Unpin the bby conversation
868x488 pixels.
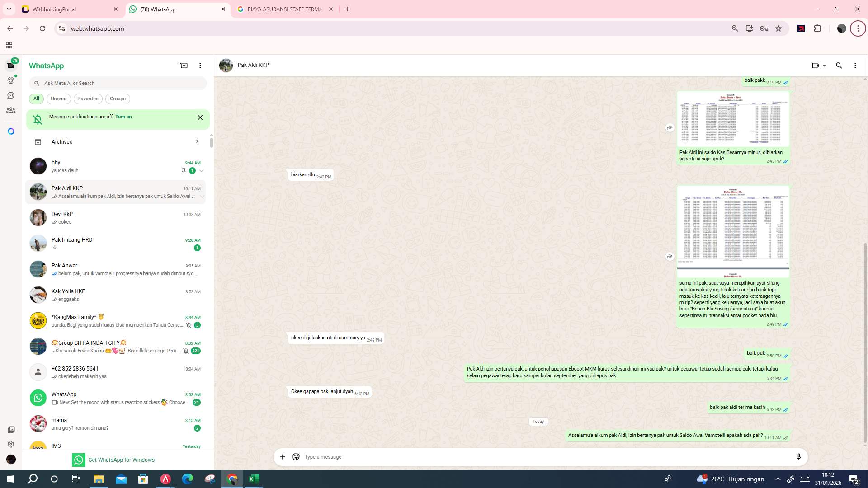tap(184, 171)
